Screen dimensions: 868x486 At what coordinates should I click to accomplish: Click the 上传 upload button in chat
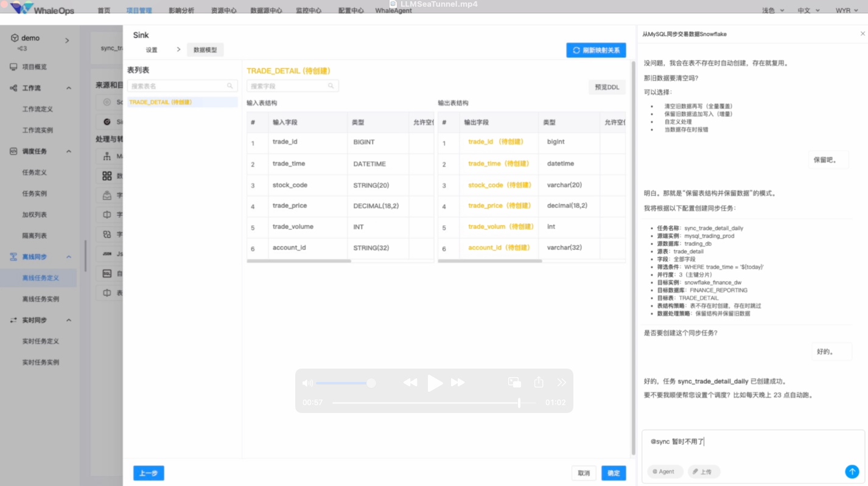coord(704,471)
